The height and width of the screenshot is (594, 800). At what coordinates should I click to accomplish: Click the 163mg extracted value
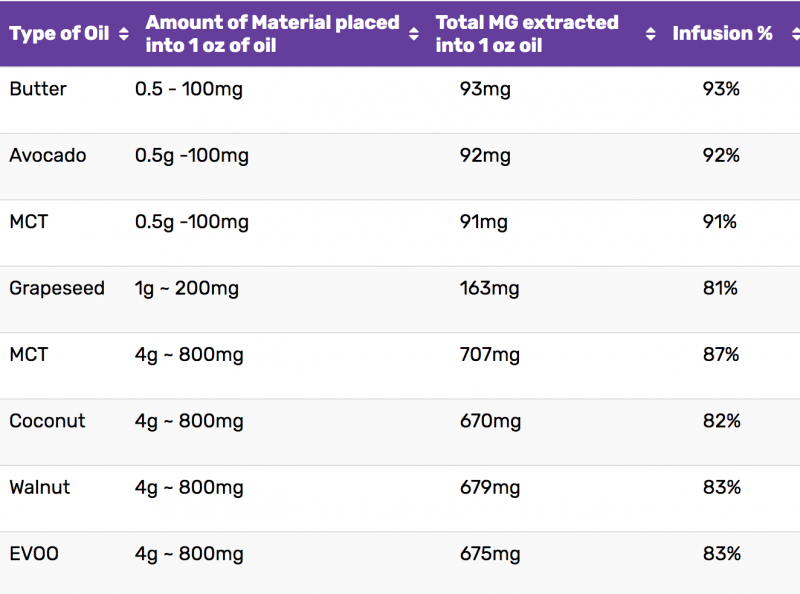pos(489,288)
